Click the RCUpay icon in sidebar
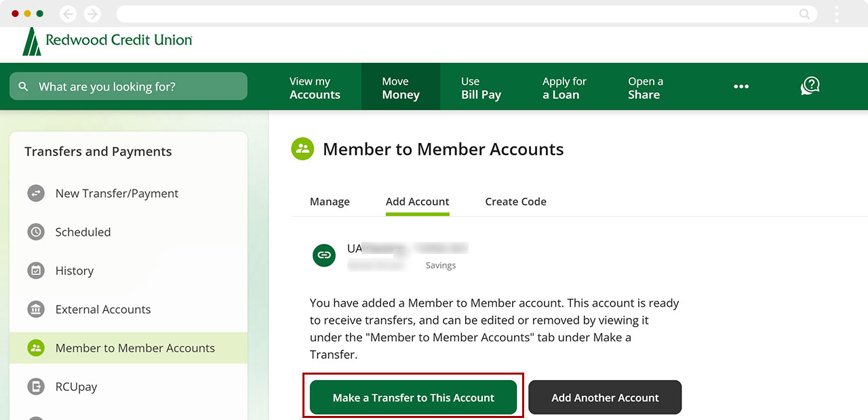 point(36,386)
